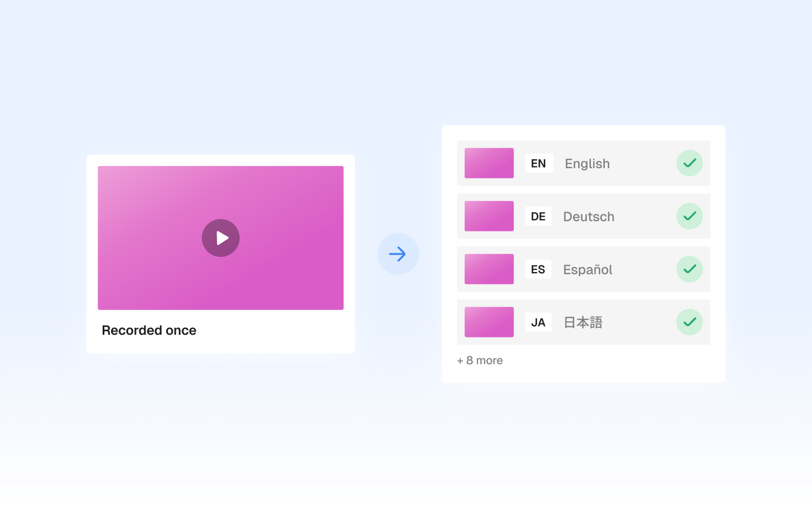Open the 日本語 video thumbnail
Viewport: 812px width, 508px height.
489,322
